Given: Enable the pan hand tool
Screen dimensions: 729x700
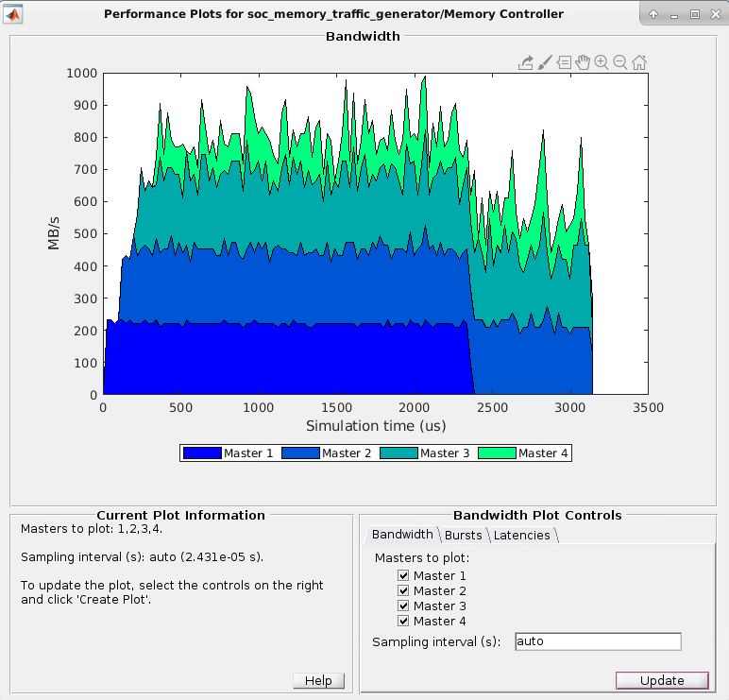Looking at the screenshot, I should [x=583, y=62].
